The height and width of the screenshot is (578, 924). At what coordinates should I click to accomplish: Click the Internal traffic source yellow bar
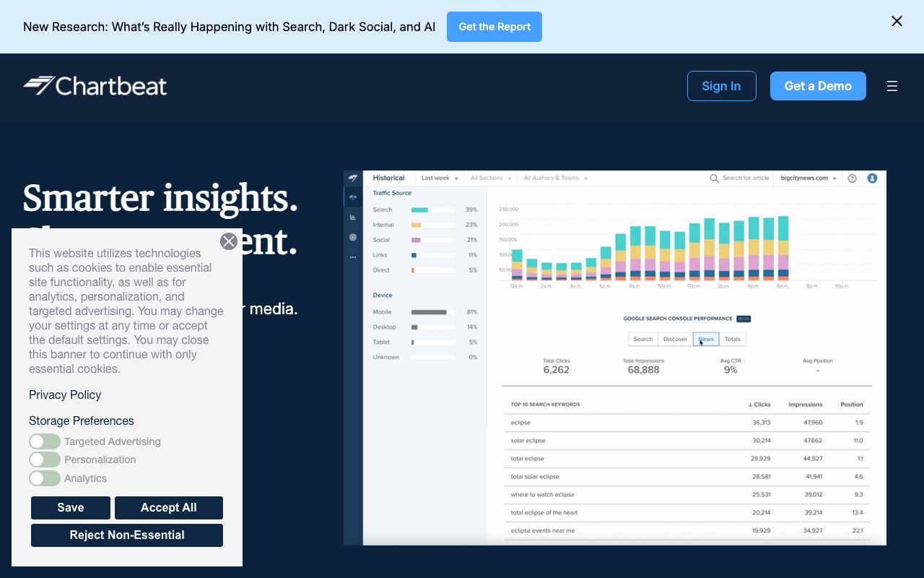(417, 225)
